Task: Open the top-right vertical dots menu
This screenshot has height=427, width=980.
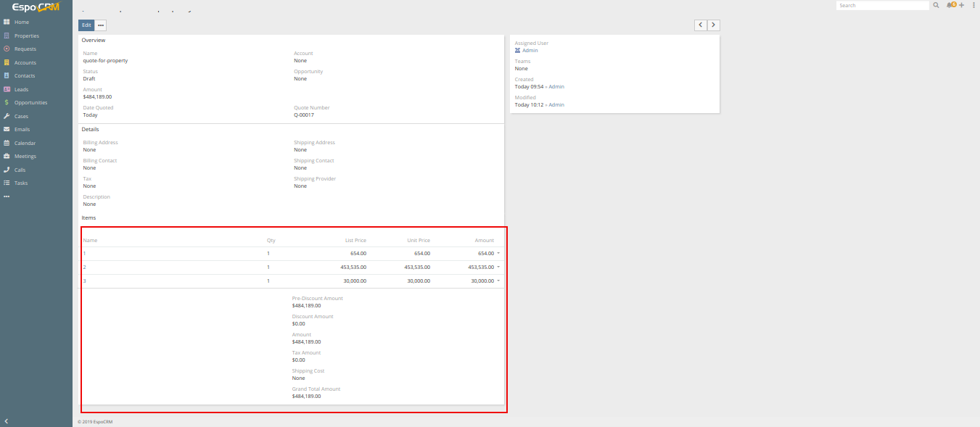Action: tap(973, 5)
